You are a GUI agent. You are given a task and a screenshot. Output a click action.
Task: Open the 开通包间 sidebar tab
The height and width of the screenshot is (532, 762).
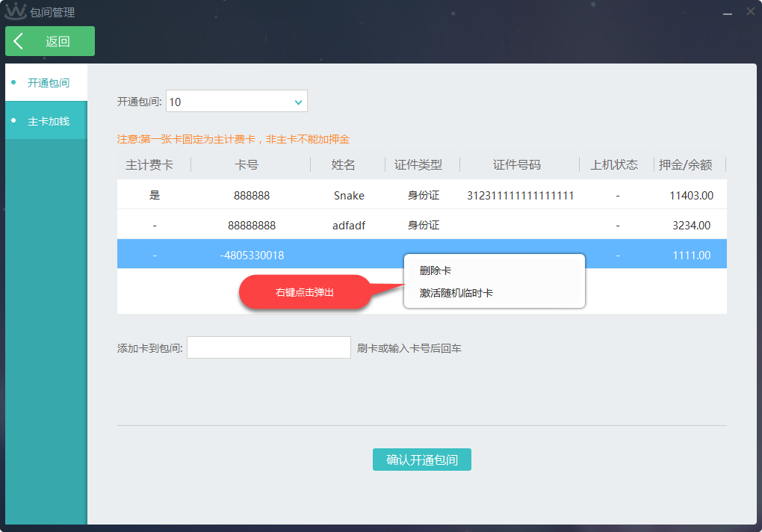click(x=46, y=83)
